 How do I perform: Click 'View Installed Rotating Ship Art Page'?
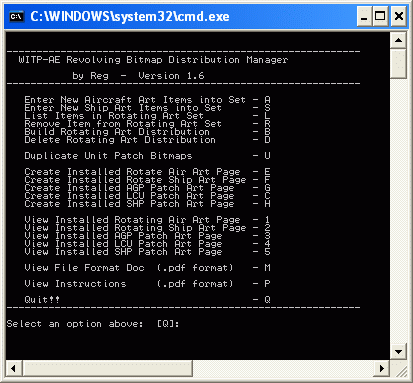coord(135,228)
